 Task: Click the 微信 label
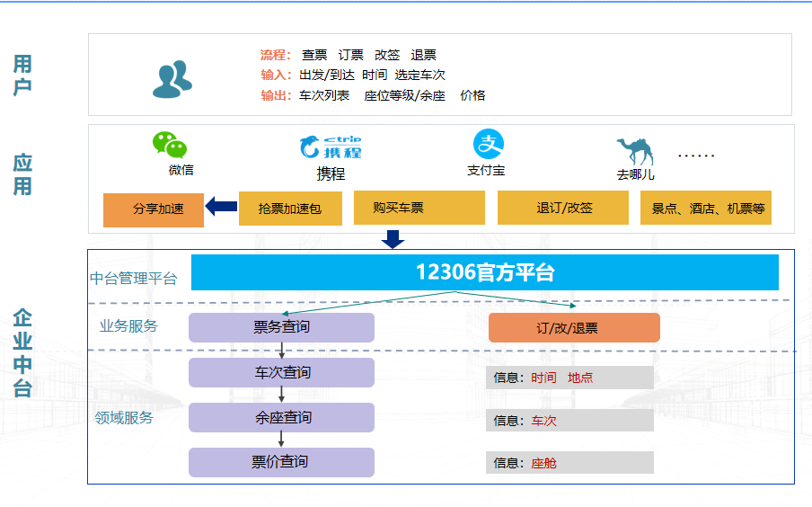coord(181,170)
